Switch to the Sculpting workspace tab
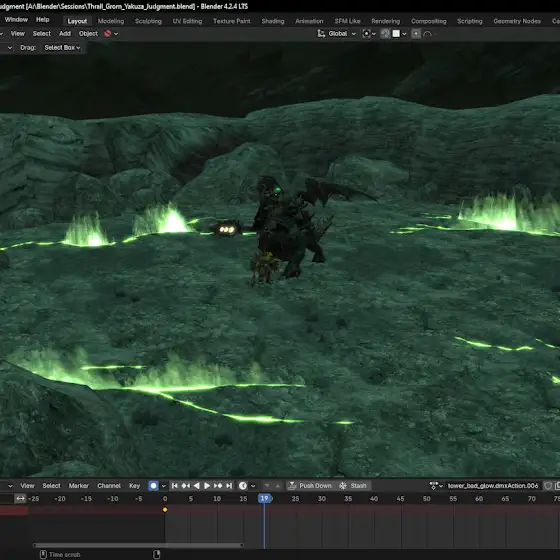The image size is (560, 560). (148, 21)
